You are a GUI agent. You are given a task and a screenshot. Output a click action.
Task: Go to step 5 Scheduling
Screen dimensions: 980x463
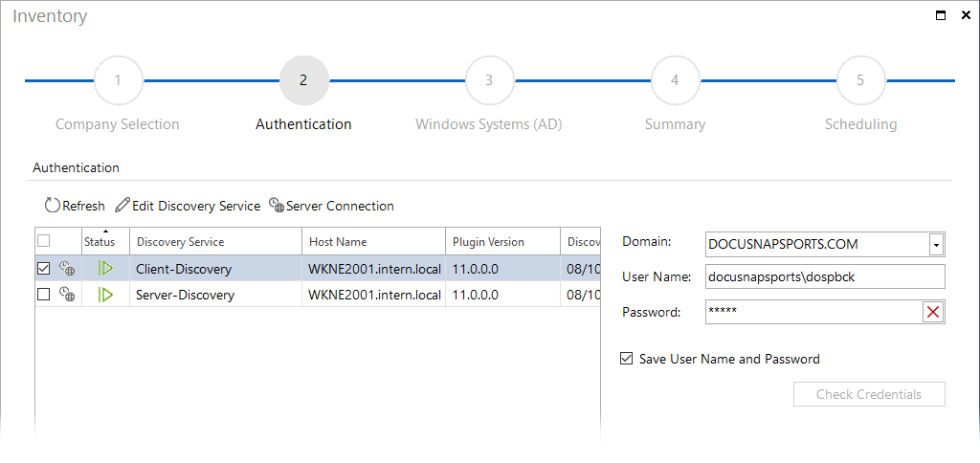pyautogui.click(x=860, y=80)
